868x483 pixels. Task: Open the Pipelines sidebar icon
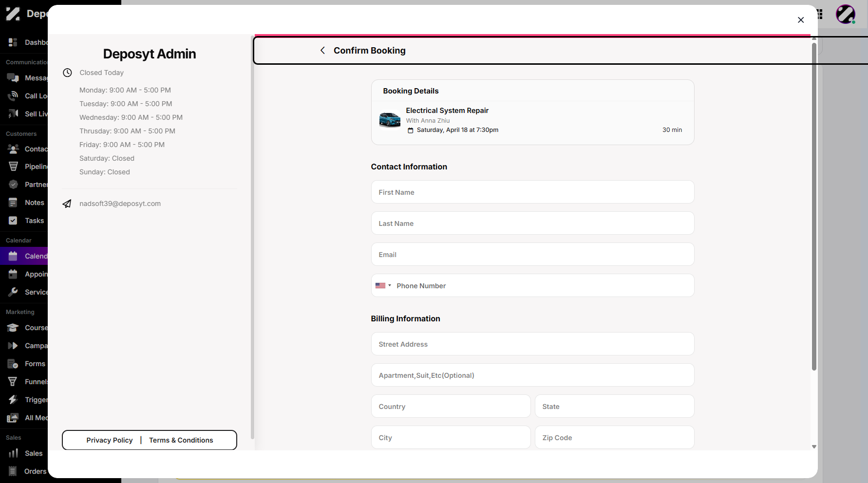pos(13,167)
